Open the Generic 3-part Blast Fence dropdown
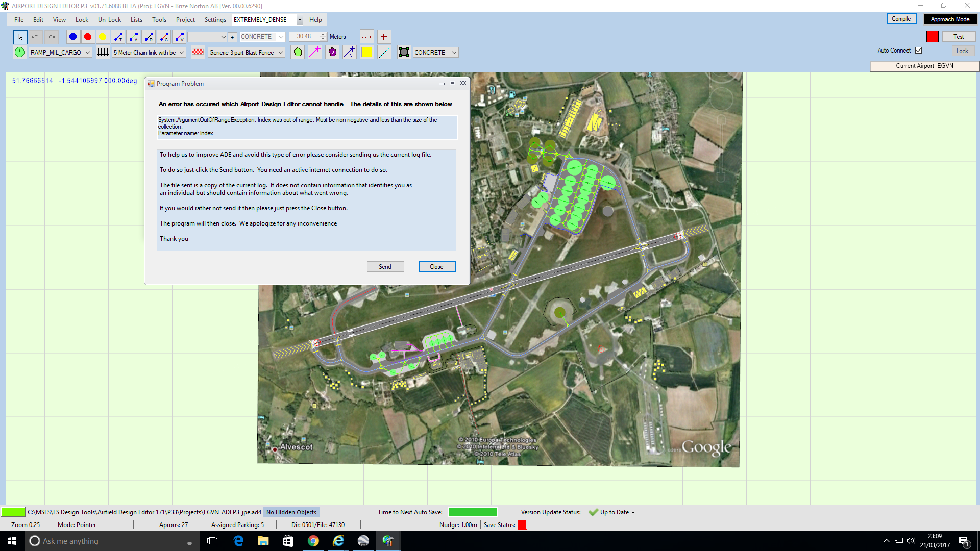The width and height of the screenshot is (980, 551). tap(281, 53)
